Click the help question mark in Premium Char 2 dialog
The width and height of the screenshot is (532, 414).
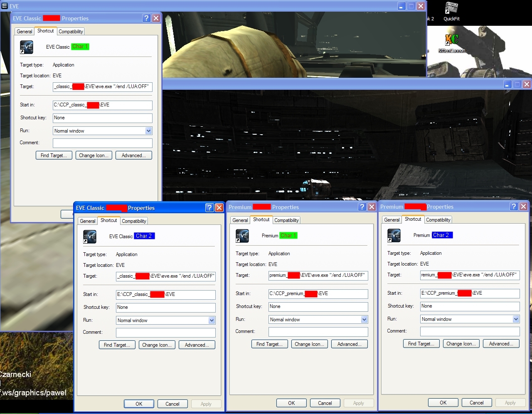pos(514,206)
